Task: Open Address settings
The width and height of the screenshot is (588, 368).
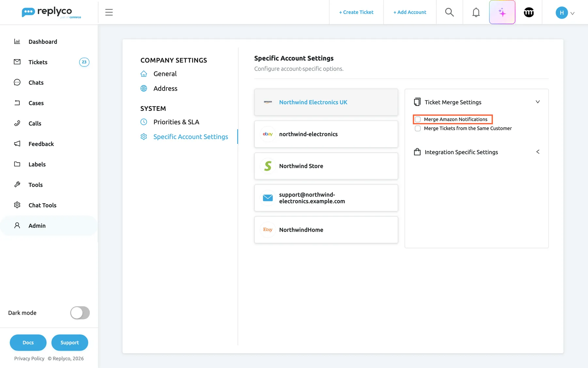Action: (165, 88)
